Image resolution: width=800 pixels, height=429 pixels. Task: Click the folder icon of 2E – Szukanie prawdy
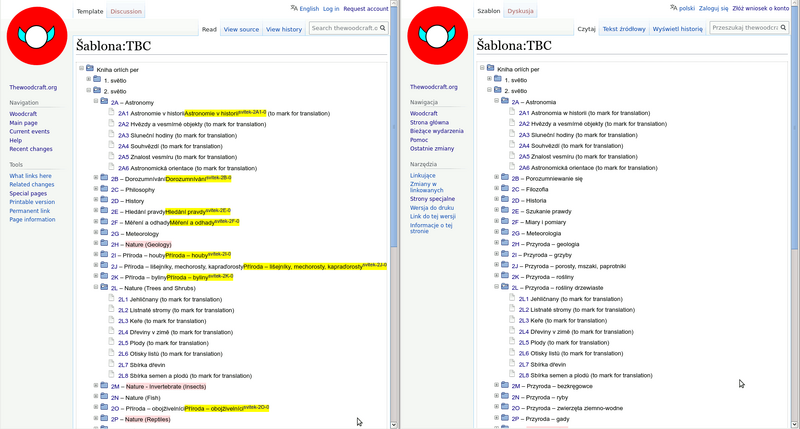(505, 210)
